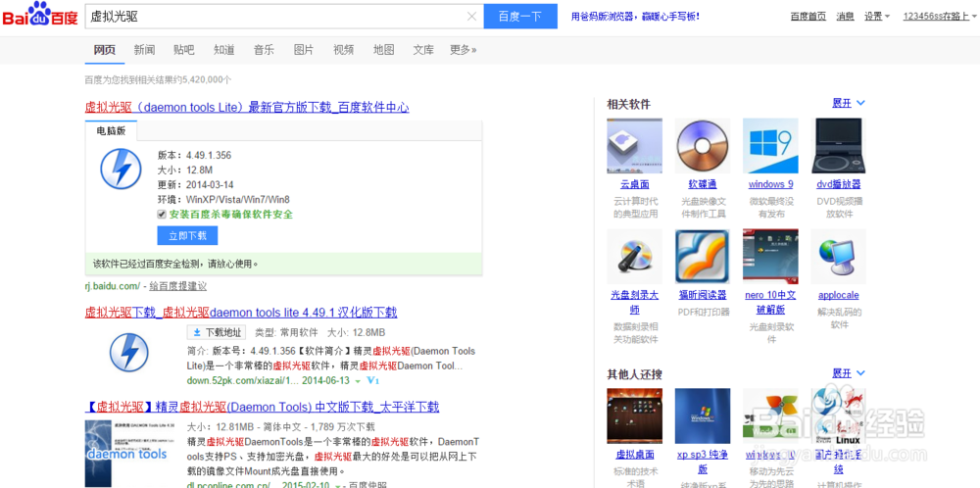The width and height of the screenshot is (980, 488).
Task: Click the 软碟通 text link
Action: point(703,184)
